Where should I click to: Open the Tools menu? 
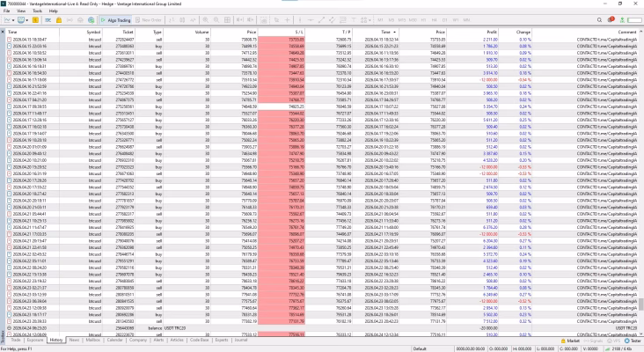(37, 11)
